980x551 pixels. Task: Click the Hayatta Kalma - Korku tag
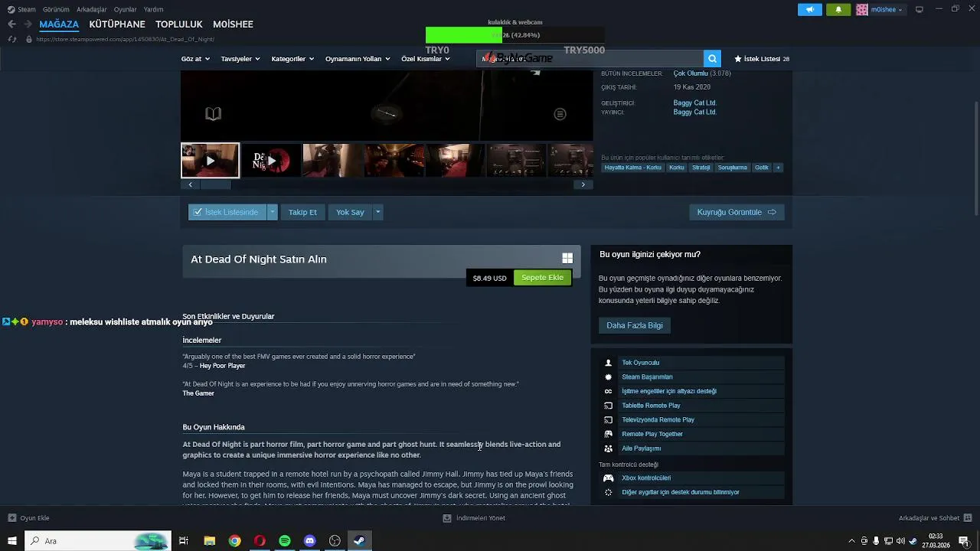632,168
